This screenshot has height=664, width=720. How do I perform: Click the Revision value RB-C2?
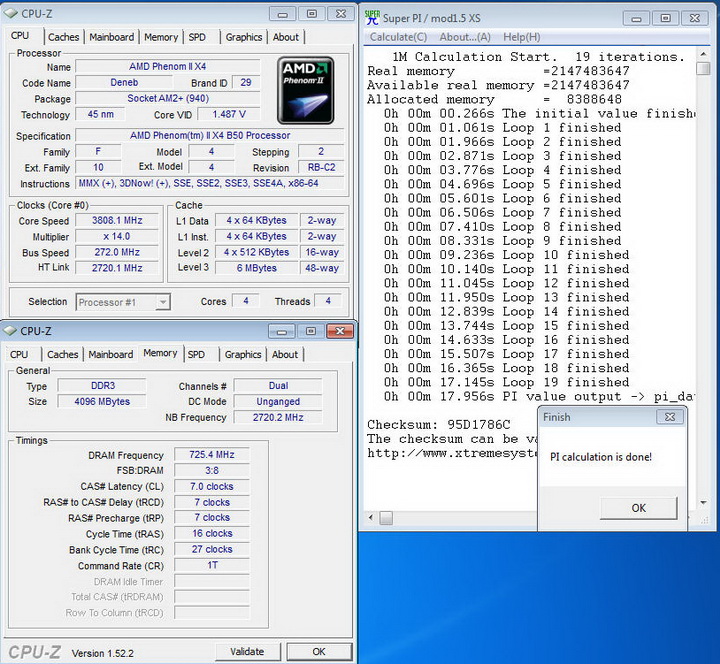coord(321,168)
